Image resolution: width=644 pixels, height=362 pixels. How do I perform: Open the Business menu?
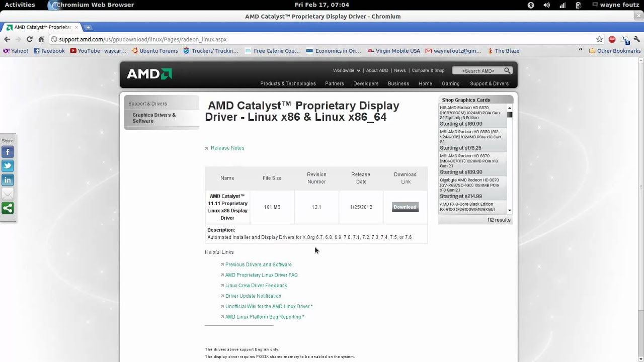pyautogui.click(x=398, y=83)
